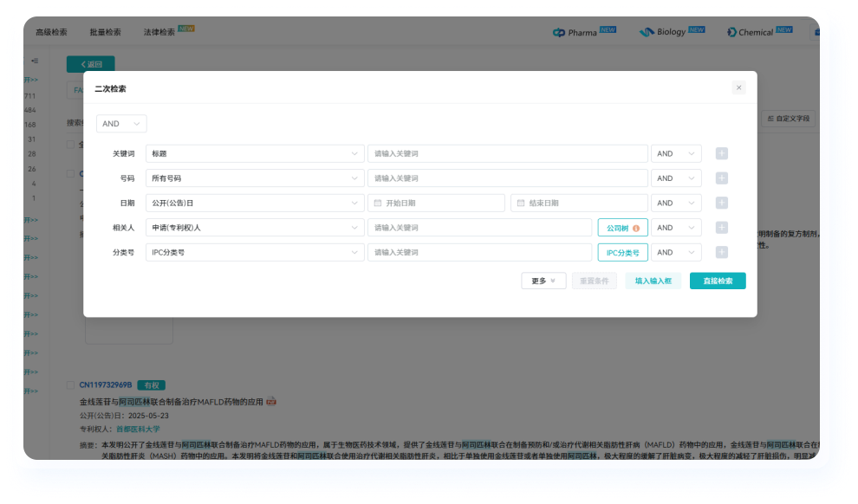The image size is (858, 504).
Task: Click the 重置条件 reset button
Action: (x=595, y=281)
